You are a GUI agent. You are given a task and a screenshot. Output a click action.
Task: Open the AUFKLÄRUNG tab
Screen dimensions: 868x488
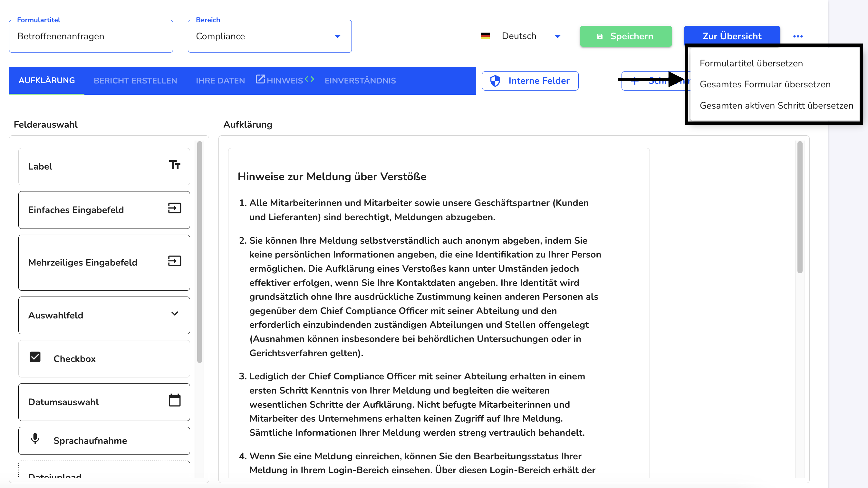click(46, 81)
